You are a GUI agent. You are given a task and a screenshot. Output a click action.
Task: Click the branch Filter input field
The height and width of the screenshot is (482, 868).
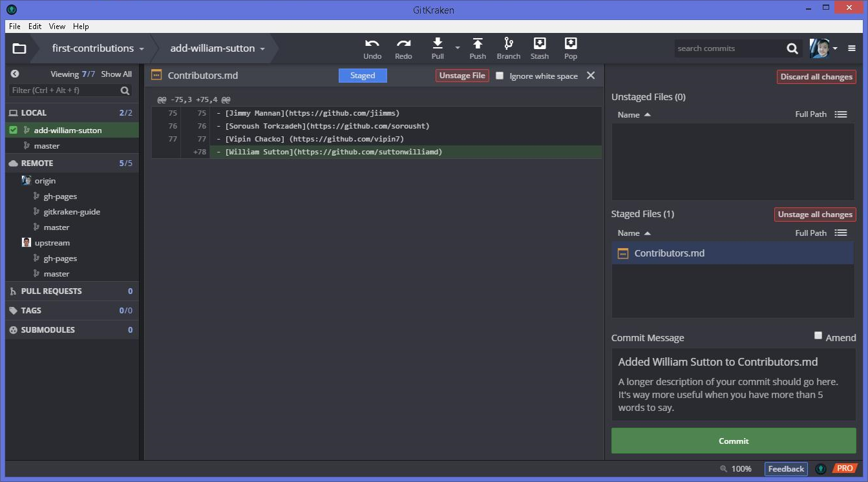coord(65,90)
